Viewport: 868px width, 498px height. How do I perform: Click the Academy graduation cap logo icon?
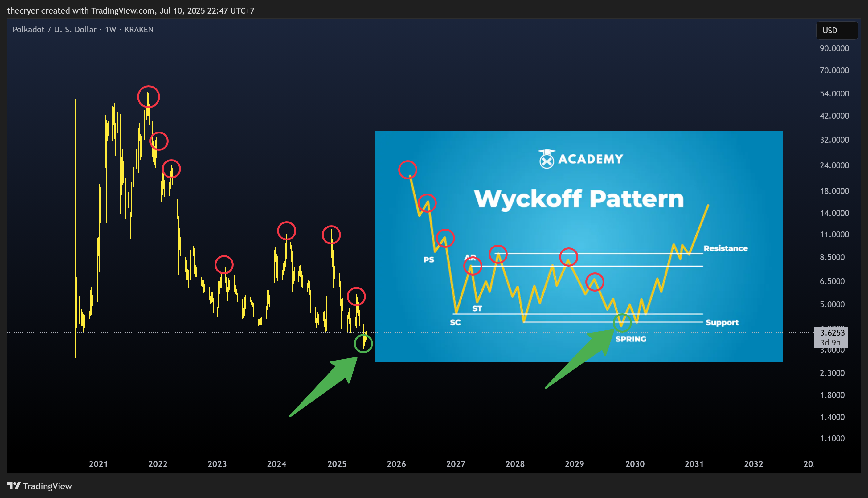546,159
